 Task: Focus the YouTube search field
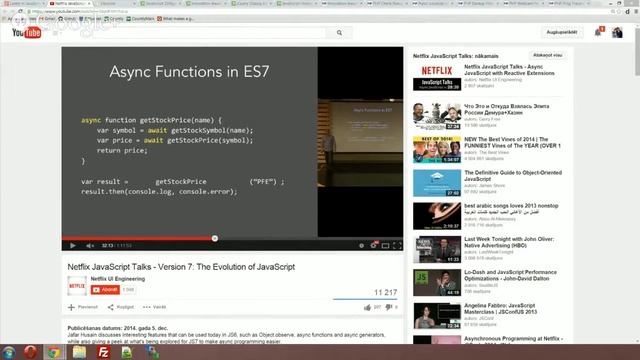click(x=209, y=33)
